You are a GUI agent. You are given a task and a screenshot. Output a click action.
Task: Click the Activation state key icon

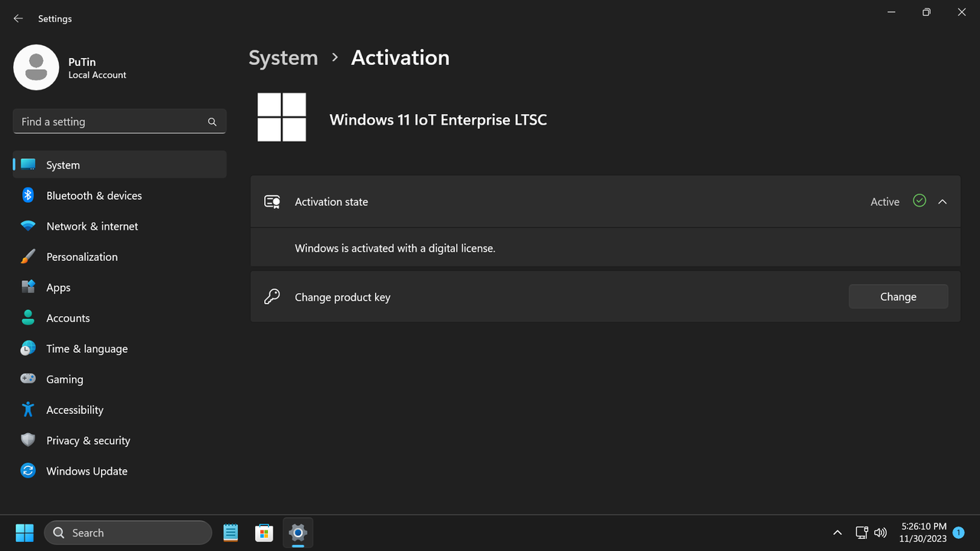pos(272,201)
